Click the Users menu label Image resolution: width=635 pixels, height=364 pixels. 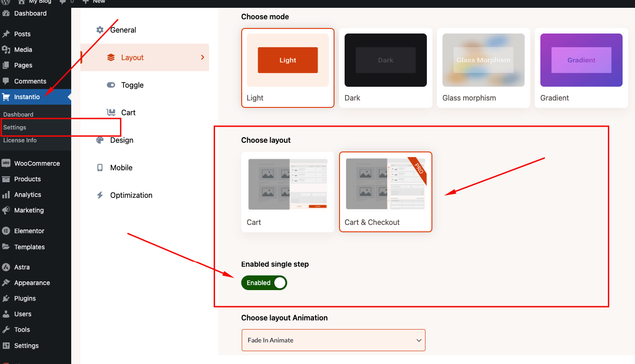23,314
